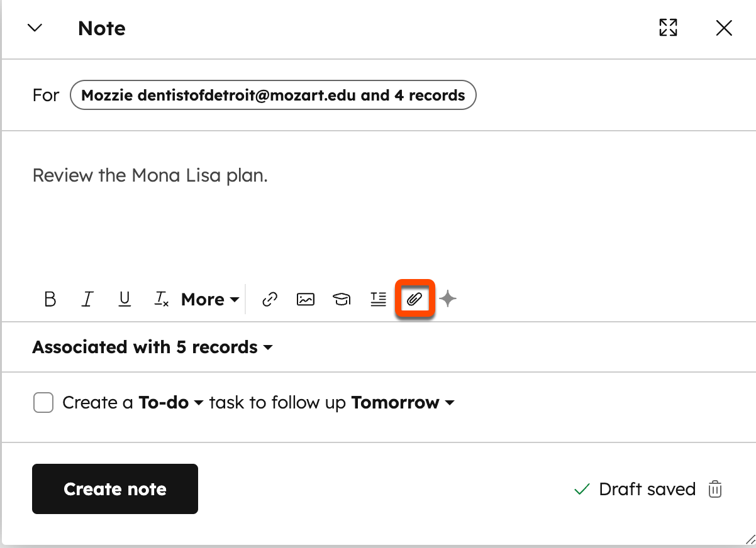Screen dimensions: 756x548
Task: Collapse the Note window with the chevron
Action: pos(35,28)
